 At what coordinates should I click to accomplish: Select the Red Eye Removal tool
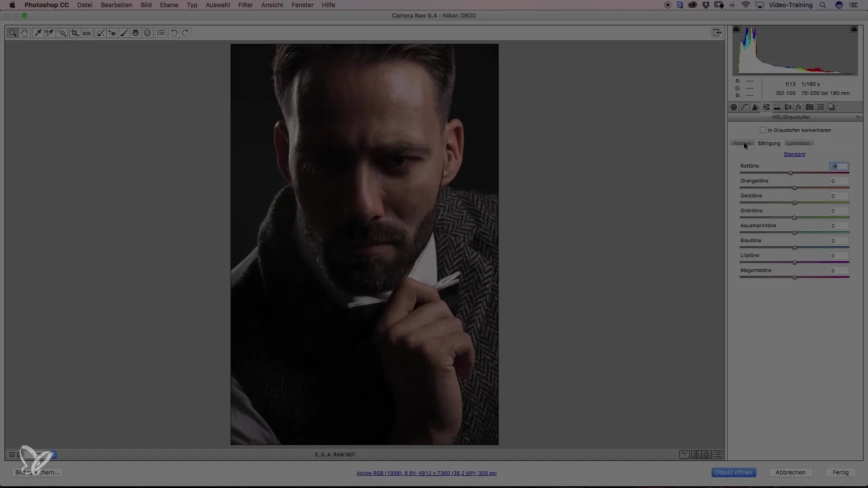coord(112,33)
